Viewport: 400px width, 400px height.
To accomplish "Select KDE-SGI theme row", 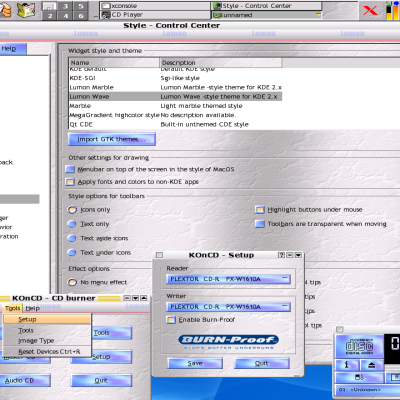I will click(x=175, y=78).
